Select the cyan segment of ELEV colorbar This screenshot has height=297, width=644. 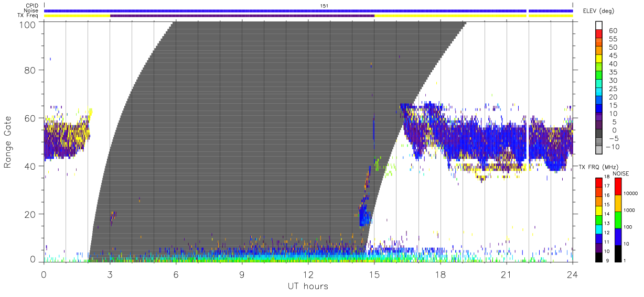click(x=599, y=93)
